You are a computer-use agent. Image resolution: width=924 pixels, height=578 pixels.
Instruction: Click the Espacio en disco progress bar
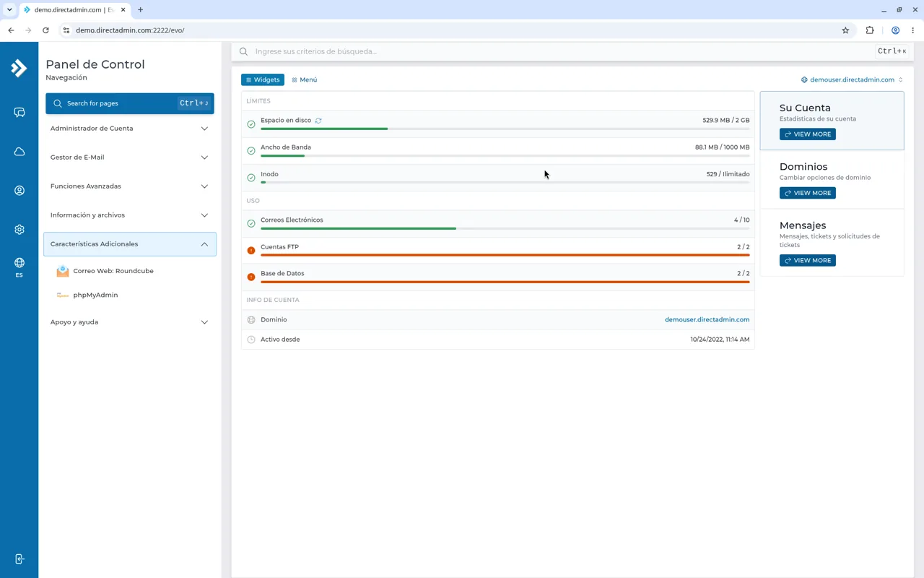505,129
